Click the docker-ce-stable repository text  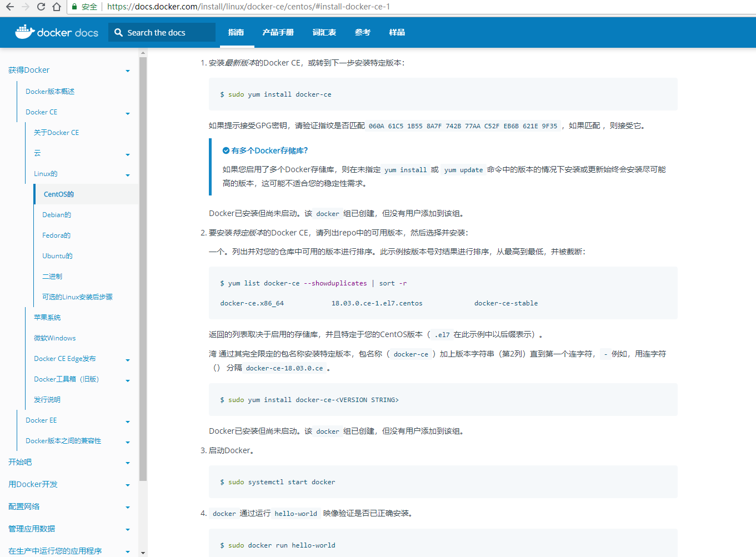tap(506, 303)
